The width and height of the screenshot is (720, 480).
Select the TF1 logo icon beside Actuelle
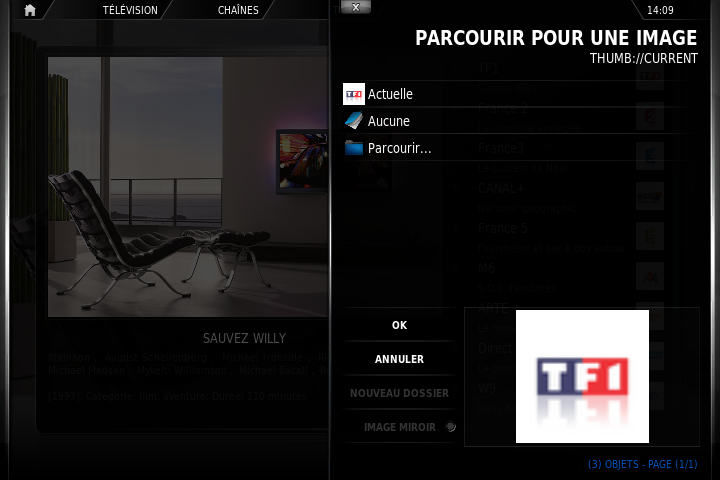click(x=353, y=94)
